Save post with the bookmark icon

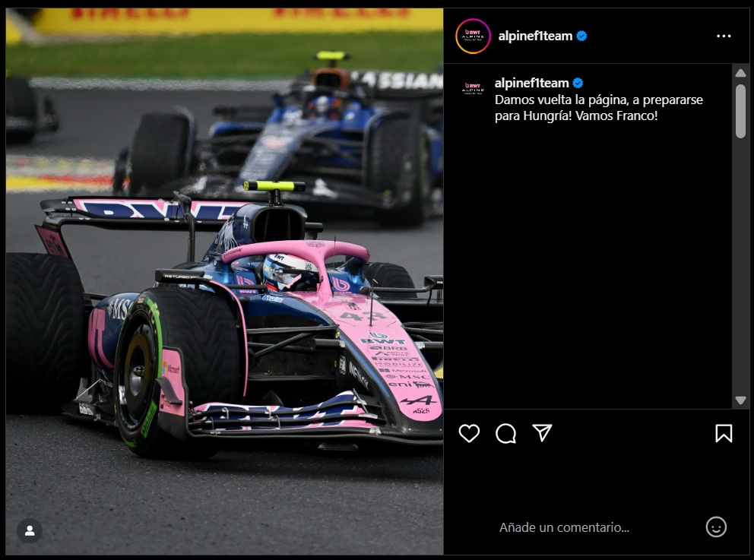724,433
